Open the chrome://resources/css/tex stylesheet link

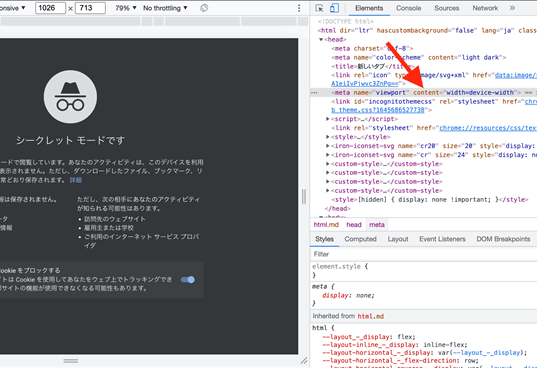(x=488, y=128)
